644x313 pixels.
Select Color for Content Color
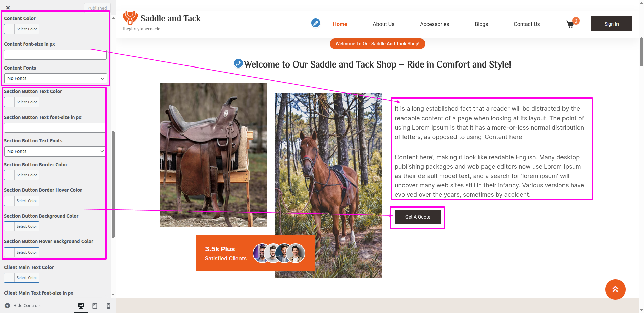[22, 29]
